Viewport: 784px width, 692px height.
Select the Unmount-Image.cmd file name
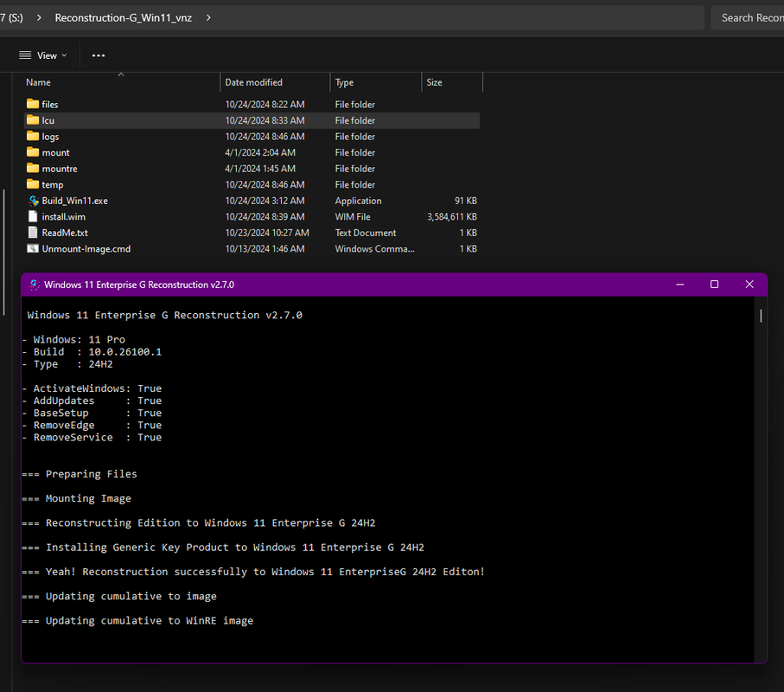pos(86,248)
